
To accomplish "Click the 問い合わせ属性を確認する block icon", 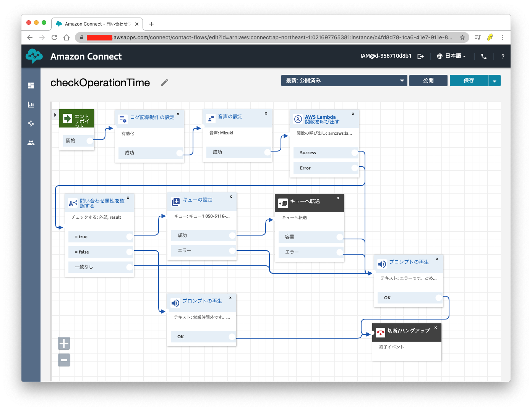I will click(x=73, y=203).
